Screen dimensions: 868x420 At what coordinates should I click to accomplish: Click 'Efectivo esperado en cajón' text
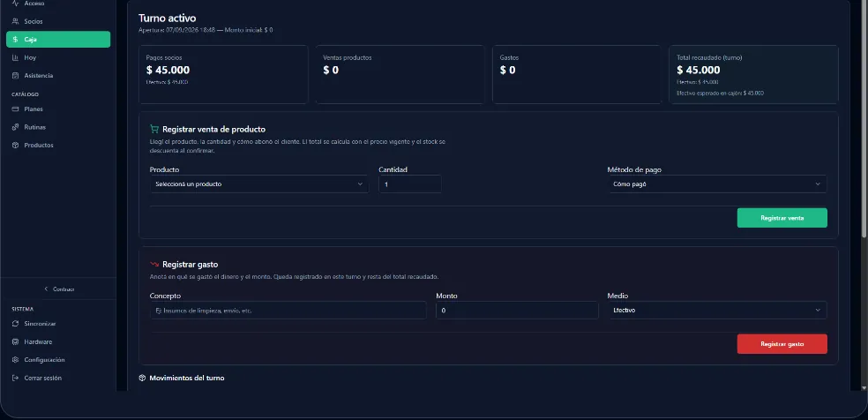(x=720, y=93)
